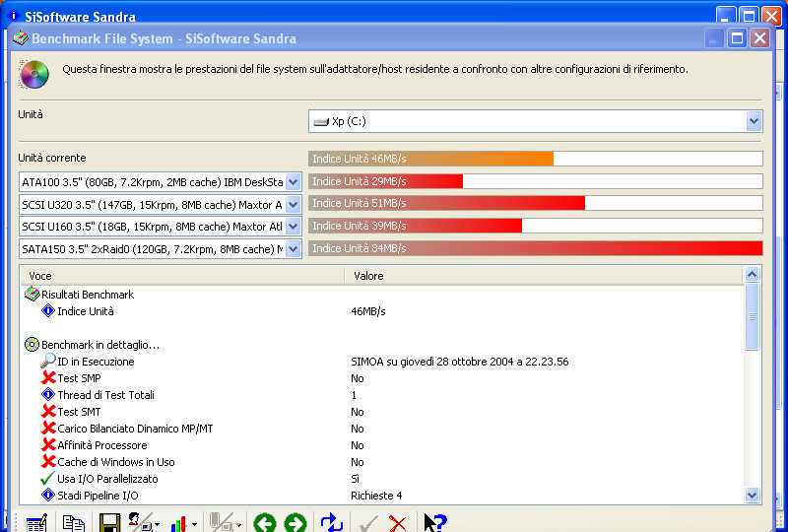The width and height of the screenshot is (788, 532).
Task: Click the red X icon beside Test SMP
Action: click(48, 377)
